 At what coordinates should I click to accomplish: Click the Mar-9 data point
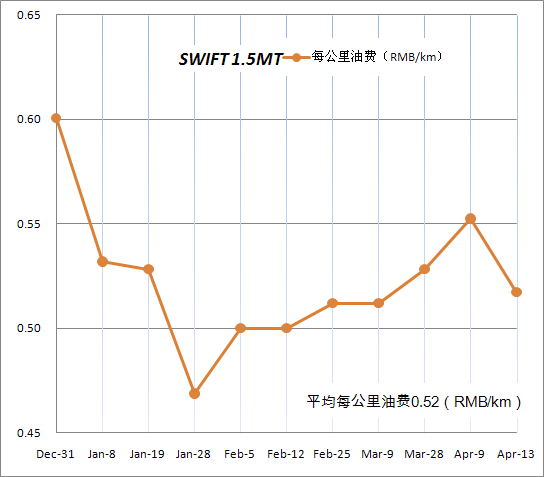(x=379, y=303)
